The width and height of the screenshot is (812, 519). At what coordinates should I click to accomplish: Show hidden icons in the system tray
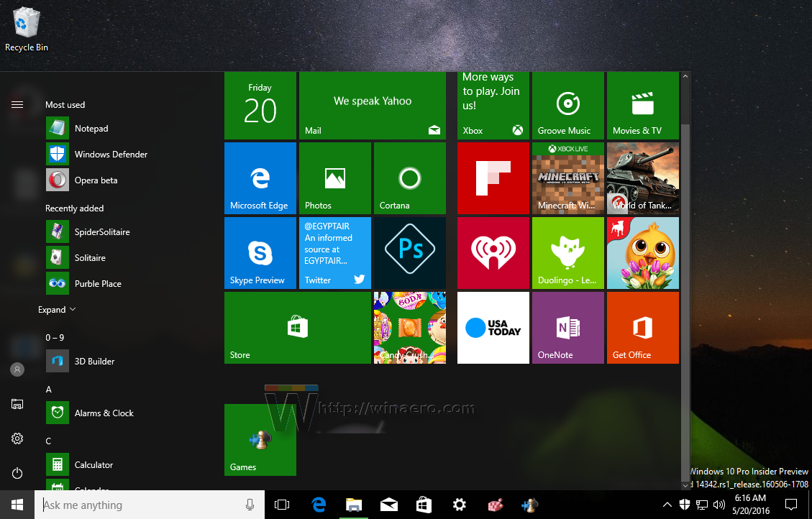(667, 504)
